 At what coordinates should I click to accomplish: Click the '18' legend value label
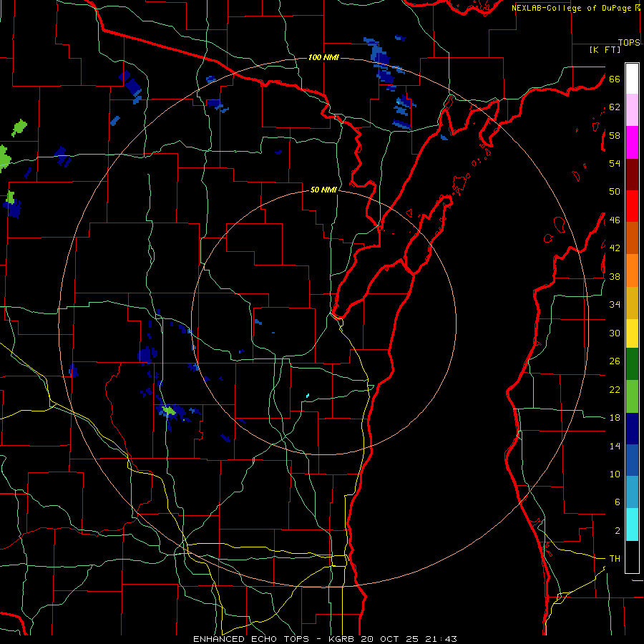pos(615,418)
